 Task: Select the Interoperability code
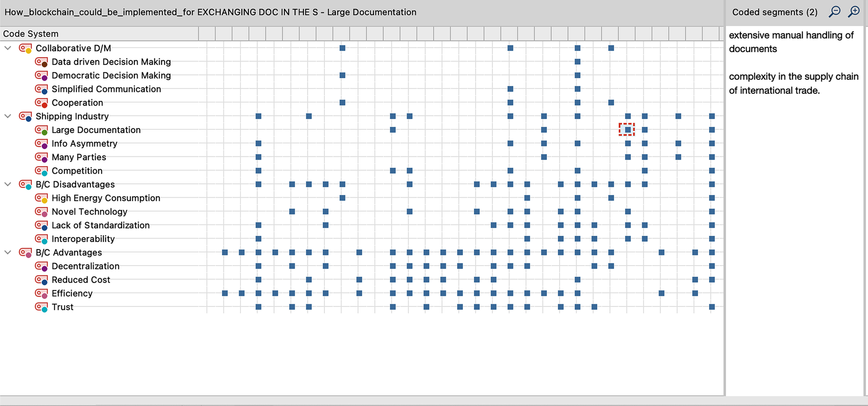[83, 239]
